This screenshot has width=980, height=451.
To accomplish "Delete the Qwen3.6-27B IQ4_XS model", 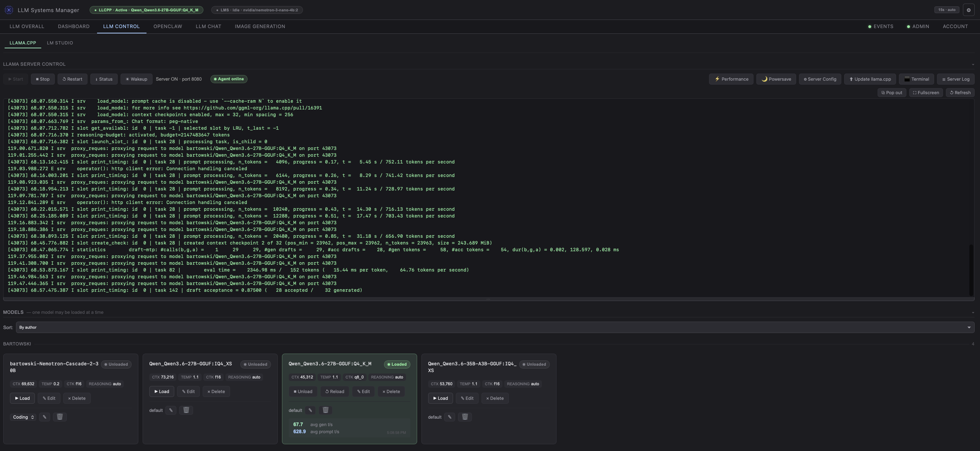I will click(216, 391).
